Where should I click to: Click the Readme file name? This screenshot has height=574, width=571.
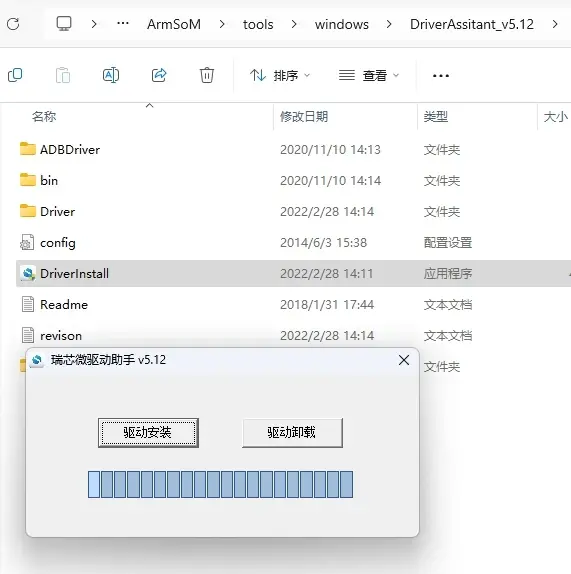(x=64, y=305)
